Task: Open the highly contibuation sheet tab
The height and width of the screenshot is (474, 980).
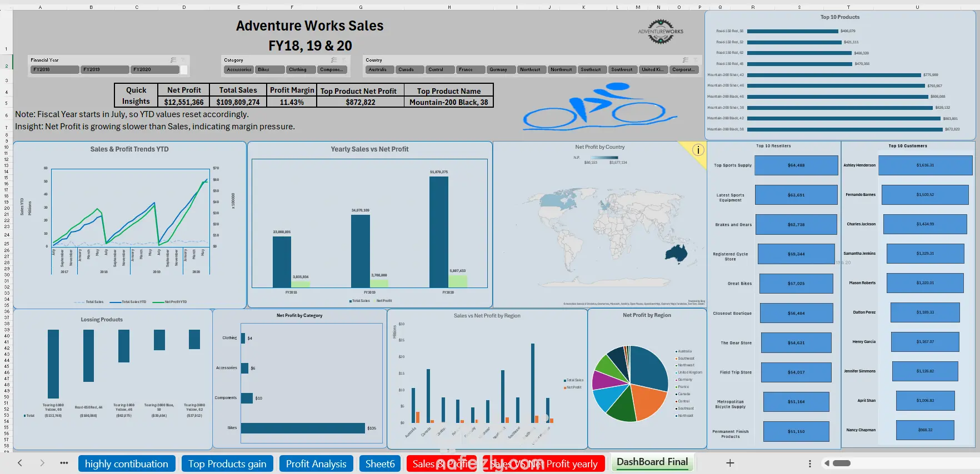Action: click(x=127, y=464)
